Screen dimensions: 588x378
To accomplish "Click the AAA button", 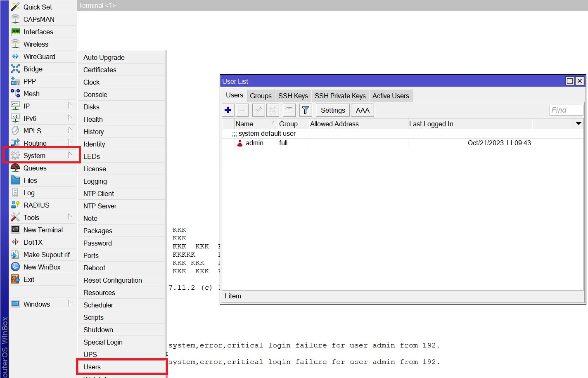I will pyautogui.click(x=363, y=110).
